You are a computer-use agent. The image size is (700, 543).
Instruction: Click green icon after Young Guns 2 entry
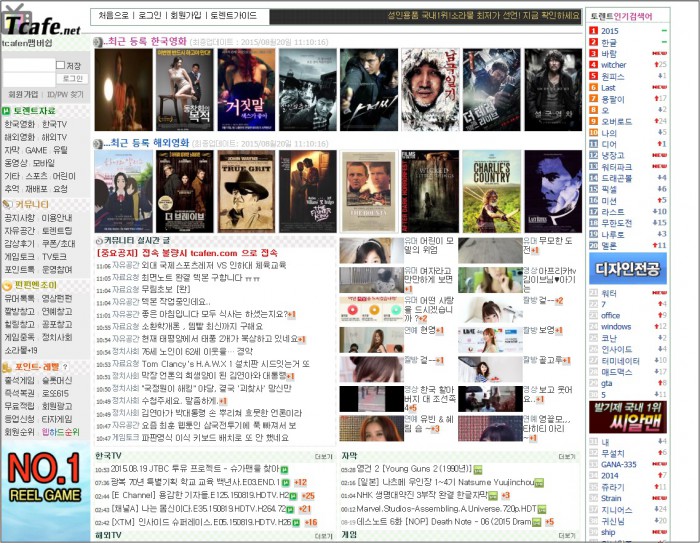click(478, 469)
